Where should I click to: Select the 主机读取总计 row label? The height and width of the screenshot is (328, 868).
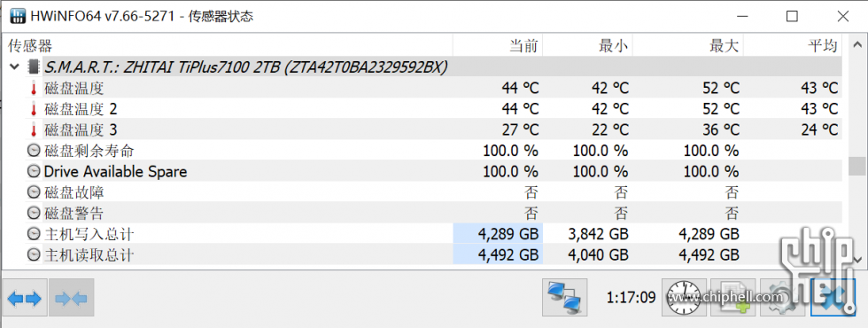89,255
